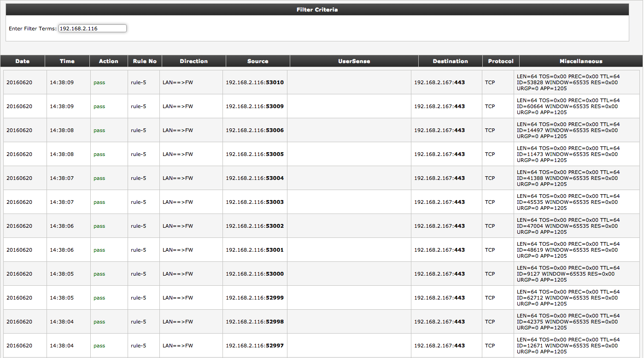This screenshot has width=644, height=358.
Task: Select source 192.168.2.116:53001
Action: tap(255, 250)
